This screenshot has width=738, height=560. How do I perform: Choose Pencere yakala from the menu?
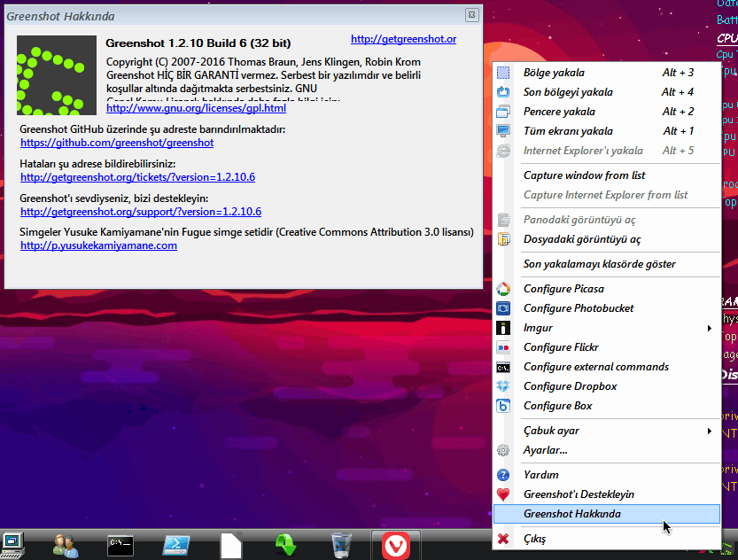click(x=607, y=112)
